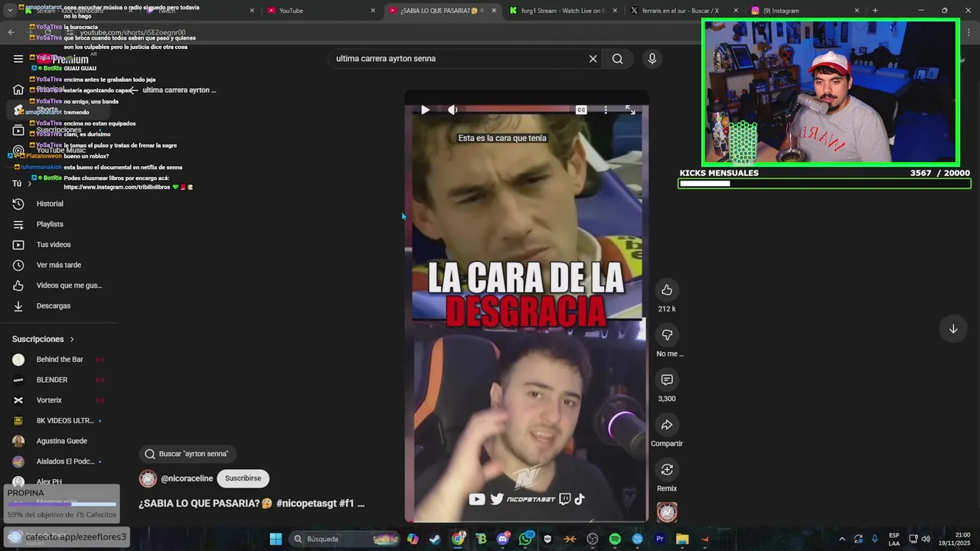Open the Remix option
980x551 pixels.
pyautogui.click(x=667, y=469)
